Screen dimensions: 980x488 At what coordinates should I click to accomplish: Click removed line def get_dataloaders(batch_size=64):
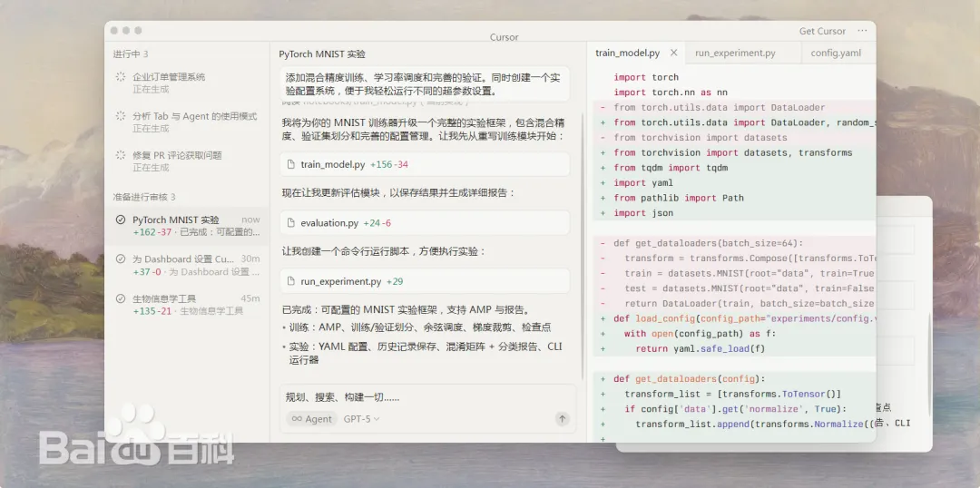(x=708, y=243)
